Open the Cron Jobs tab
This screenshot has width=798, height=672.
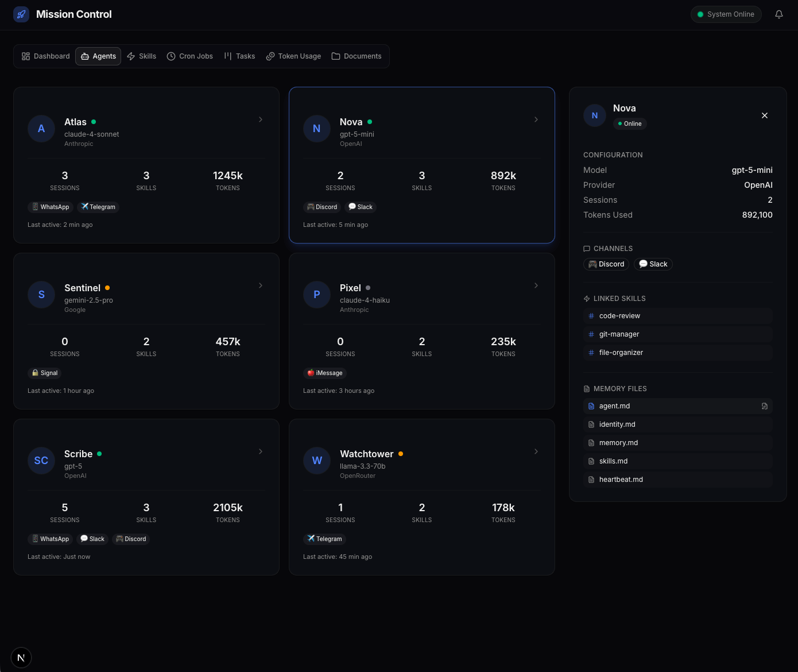click(190, 56)
